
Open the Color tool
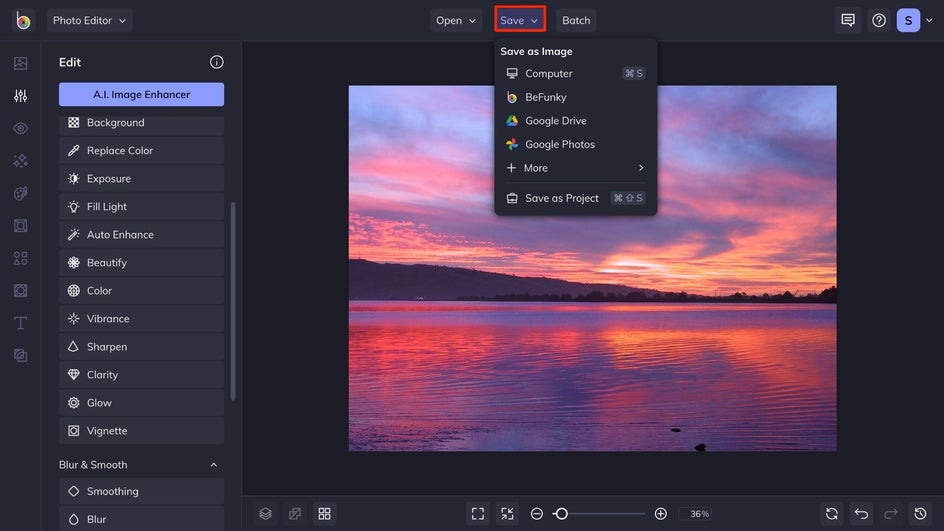coord(141,291)
